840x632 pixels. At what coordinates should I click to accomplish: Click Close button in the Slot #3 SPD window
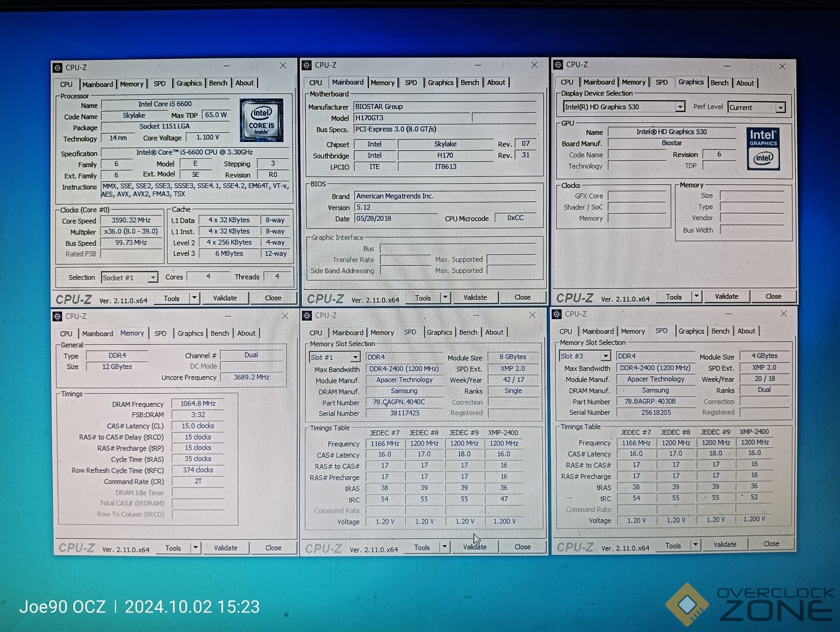tap(771, 544)
